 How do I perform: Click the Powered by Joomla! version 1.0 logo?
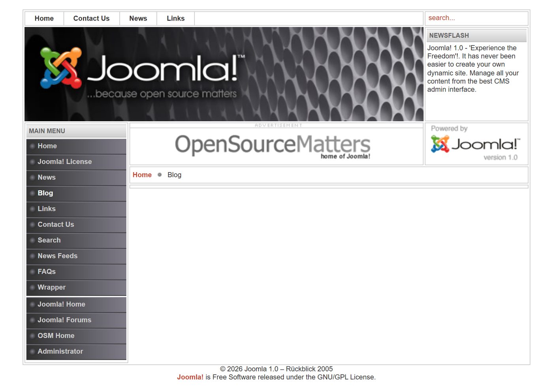coord(476,144)
